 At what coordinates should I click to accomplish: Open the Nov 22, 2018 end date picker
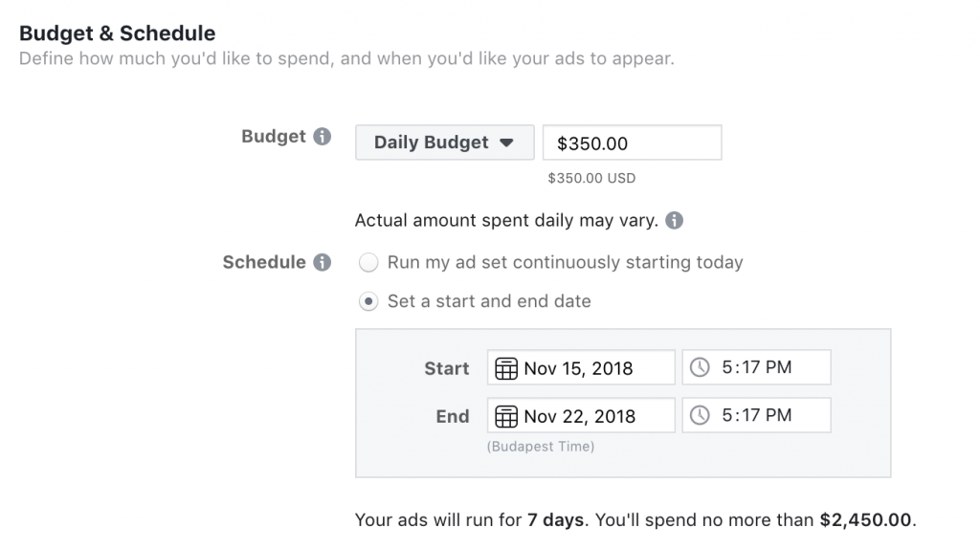[x=581, y=416]
